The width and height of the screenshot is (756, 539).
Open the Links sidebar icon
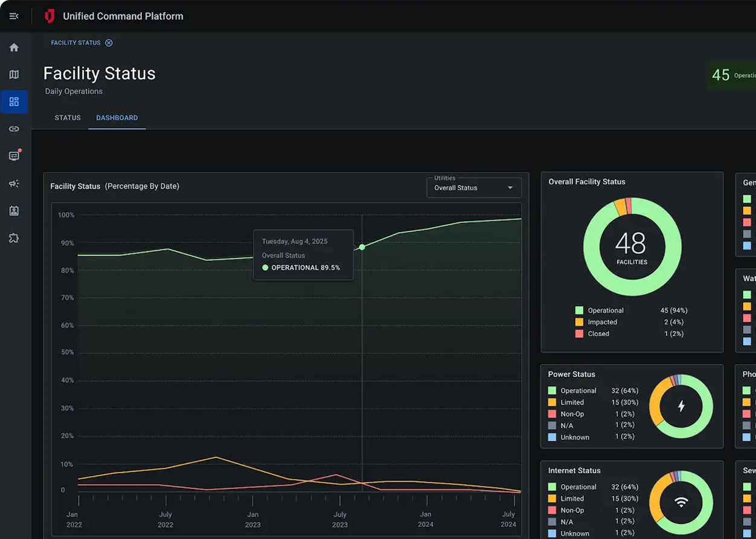(14, 129)
